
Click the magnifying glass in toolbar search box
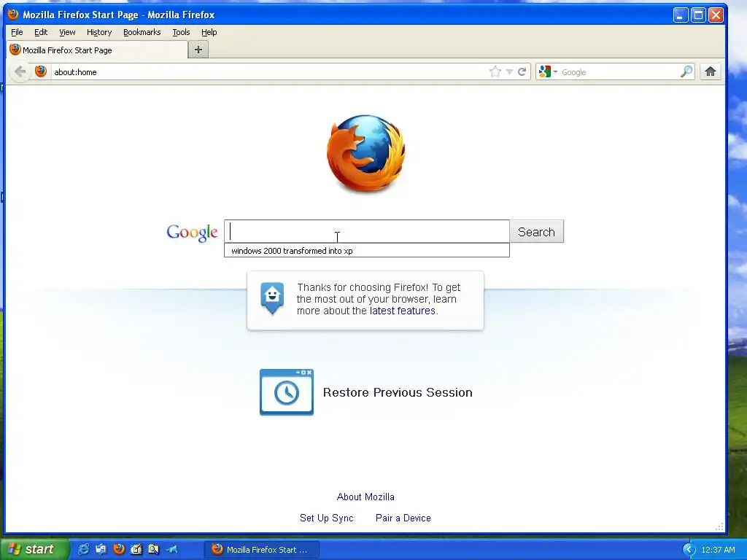(686, 72)
